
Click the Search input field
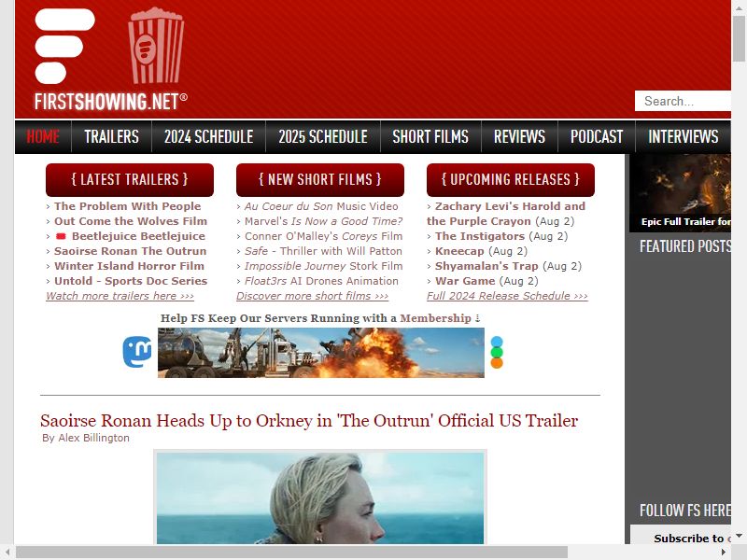pos(683,101)
